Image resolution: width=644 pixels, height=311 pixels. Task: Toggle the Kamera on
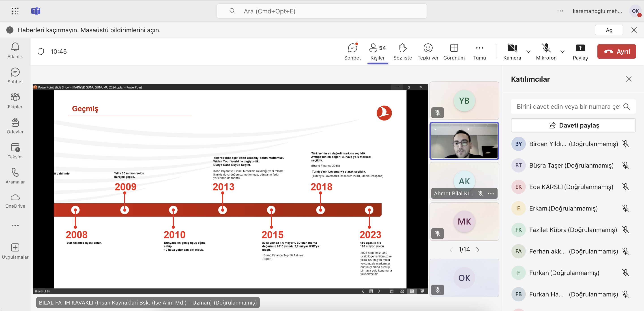pos(512,51)
